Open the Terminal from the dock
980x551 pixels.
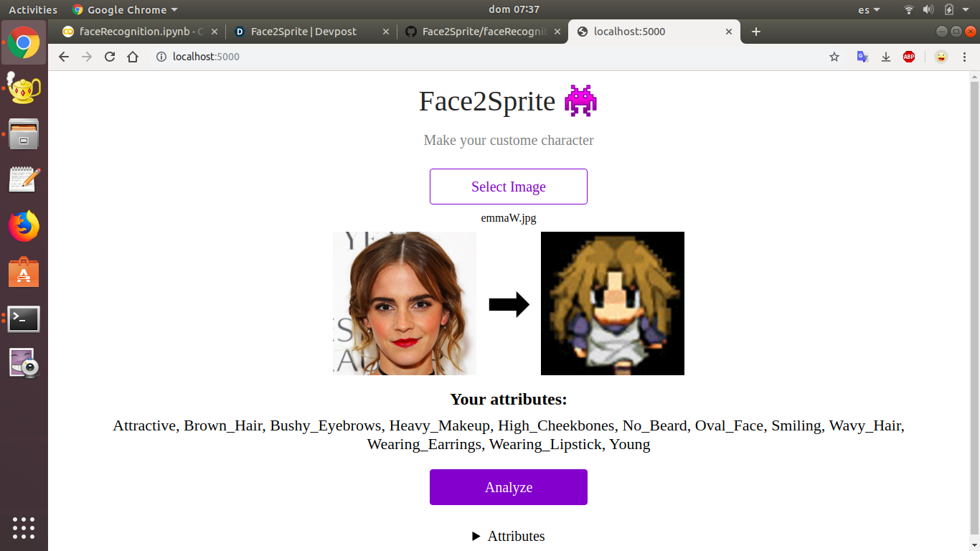tap(24, 319)
